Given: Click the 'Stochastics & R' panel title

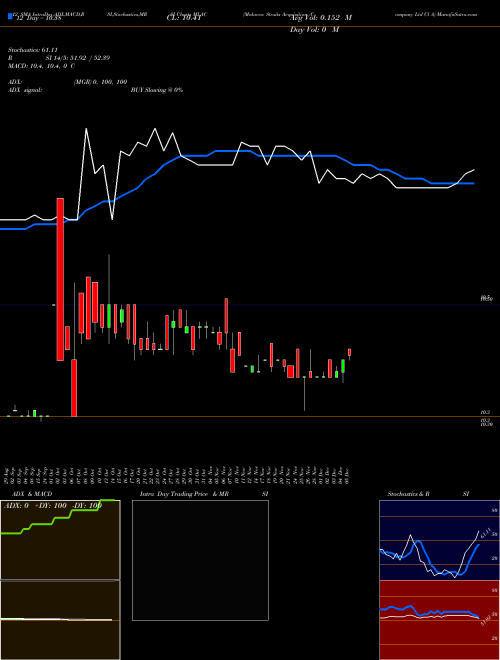Looking at the screenshot, I should (409, 494).
